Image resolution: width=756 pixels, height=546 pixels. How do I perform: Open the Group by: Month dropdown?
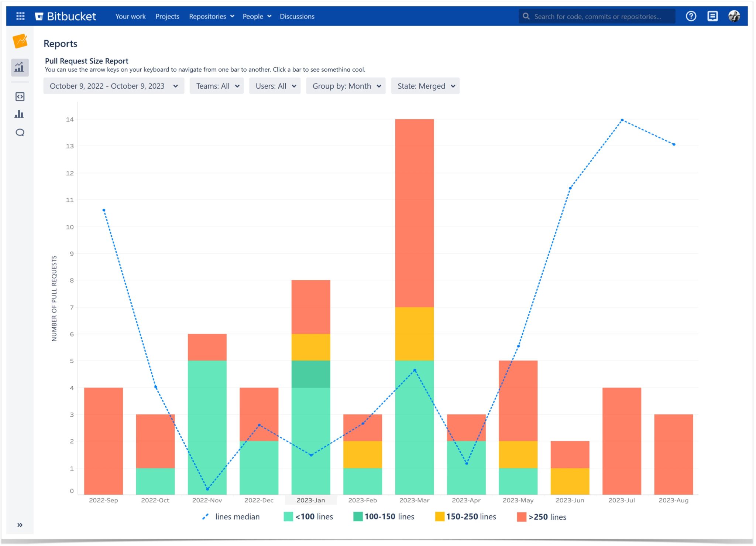coord(346,86)
